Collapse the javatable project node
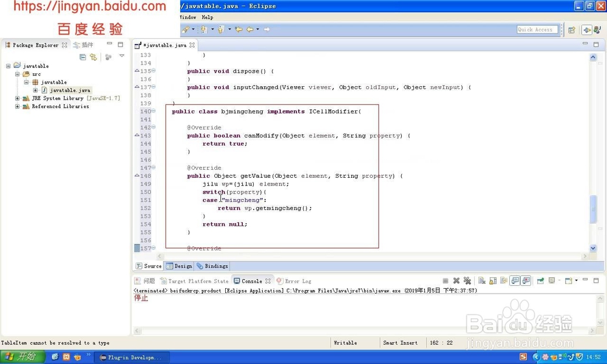 [8, 66]
